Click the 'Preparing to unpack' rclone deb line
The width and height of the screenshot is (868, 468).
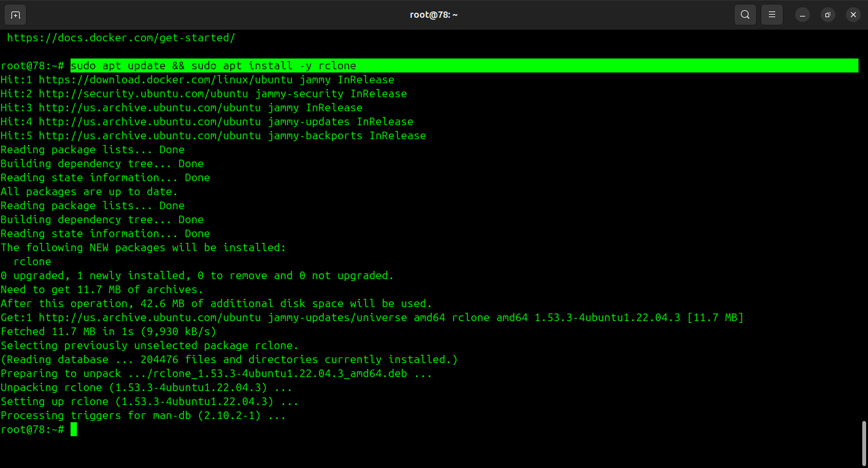coord(217,374)
